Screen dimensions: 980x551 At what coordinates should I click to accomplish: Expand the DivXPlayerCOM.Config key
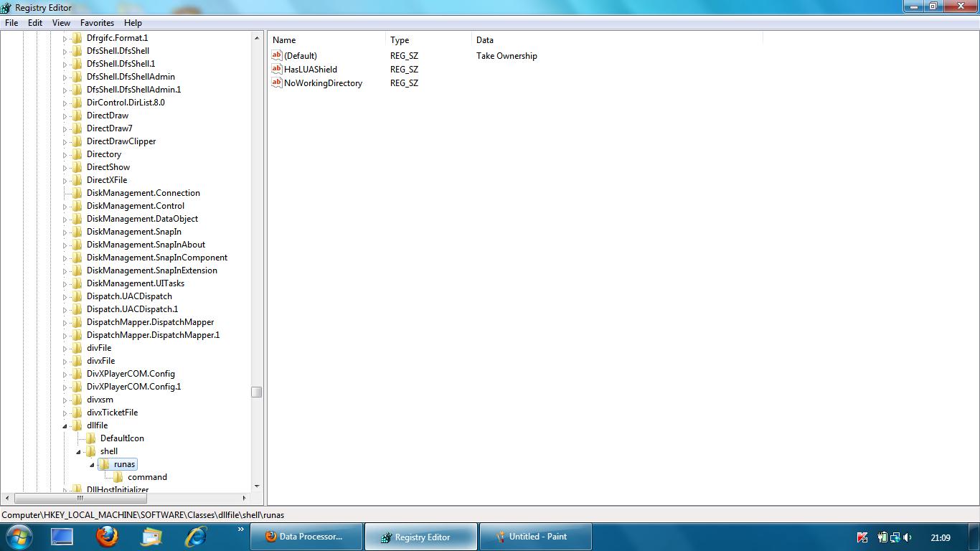(x=65, y=374)
